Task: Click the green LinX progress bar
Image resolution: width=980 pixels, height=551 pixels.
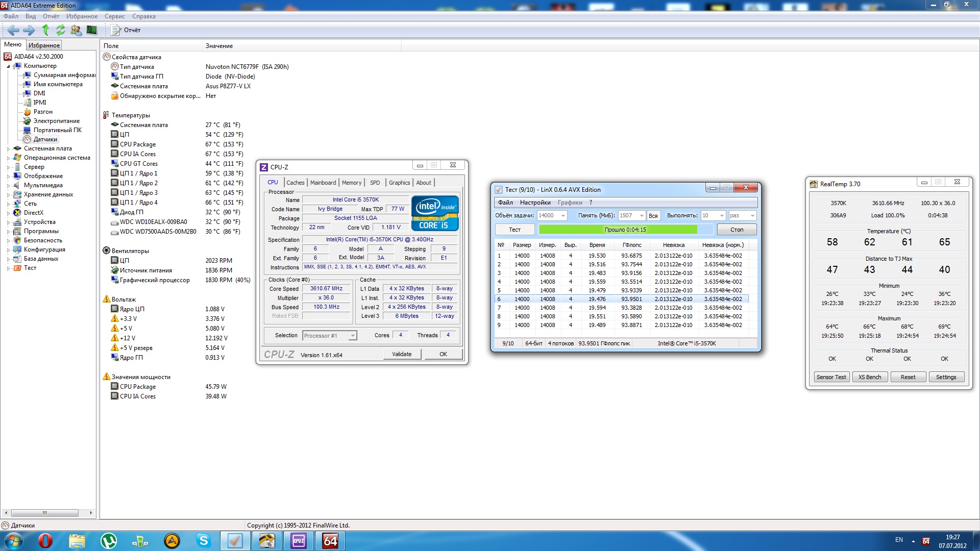Action: (618, 230)
